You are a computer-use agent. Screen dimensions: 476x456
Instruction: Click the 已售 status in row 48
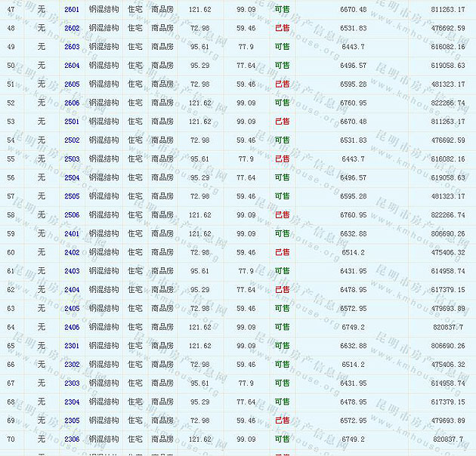(282, 28)
